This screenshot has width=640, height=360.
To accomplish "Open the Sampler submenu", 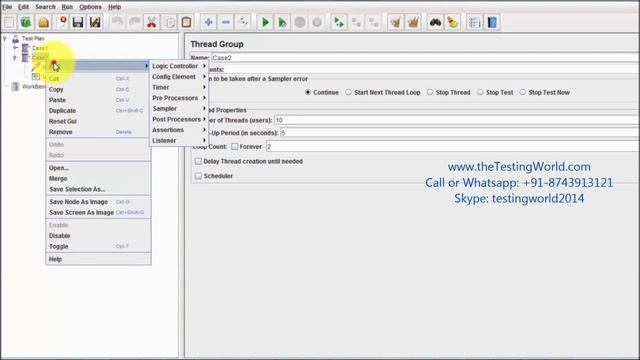I will pyautogui.click(x=179, y=109).
